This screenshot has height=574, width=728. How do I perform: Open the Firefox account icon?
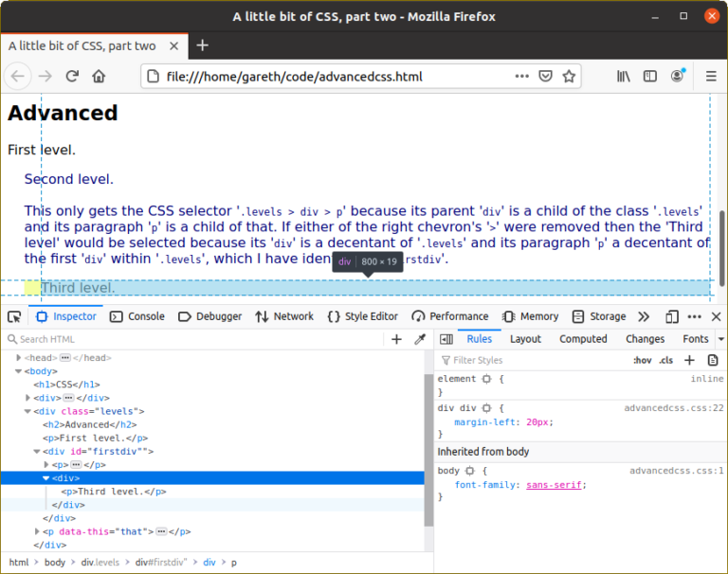(x=678, y=76)
